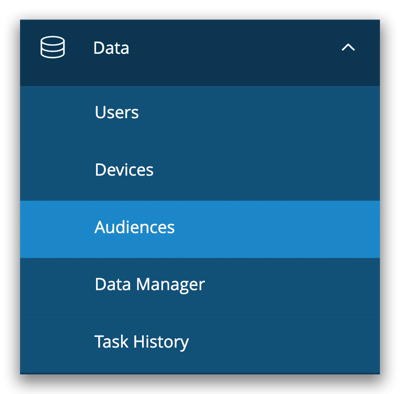Image resolution: width=400 pixels, height=394 pixels.
Task: Navigate to the Devices submenu entry
Action: 124,170
